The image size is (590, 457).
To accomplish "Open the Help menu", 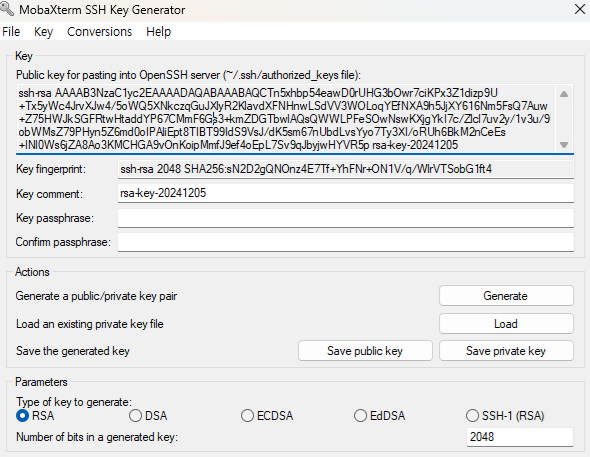I will (158, 32).
